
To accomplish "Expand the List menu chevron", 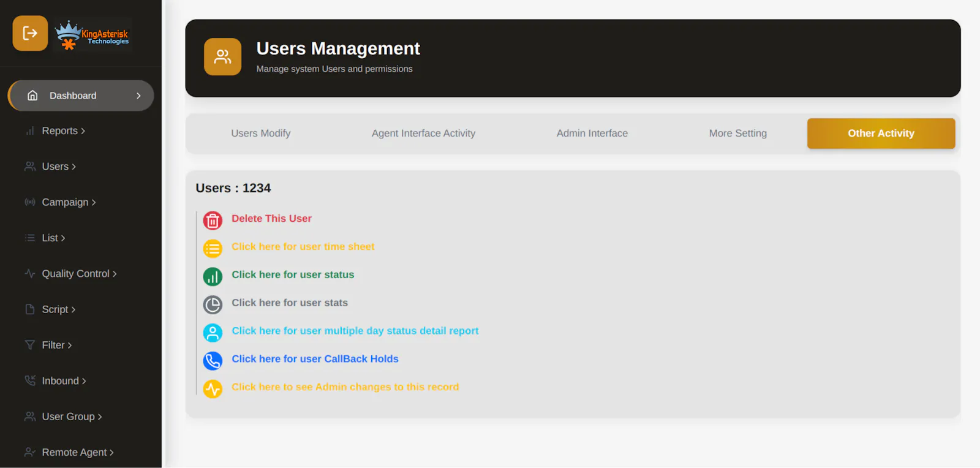I will 62,238.
